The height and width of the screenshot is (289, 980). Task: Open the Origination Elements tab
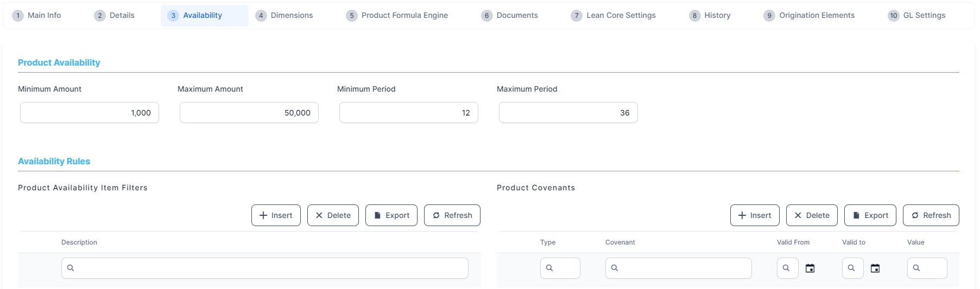click(809, 16)
